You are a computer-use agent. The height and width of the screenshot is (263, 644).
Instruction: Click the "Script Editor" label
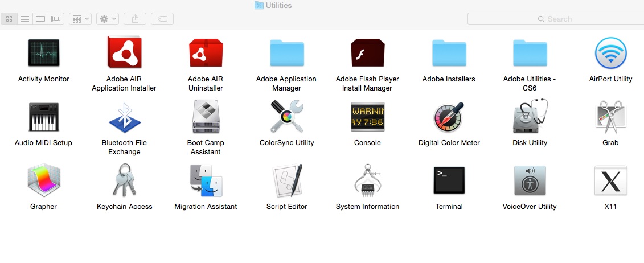tap(286, 207)
